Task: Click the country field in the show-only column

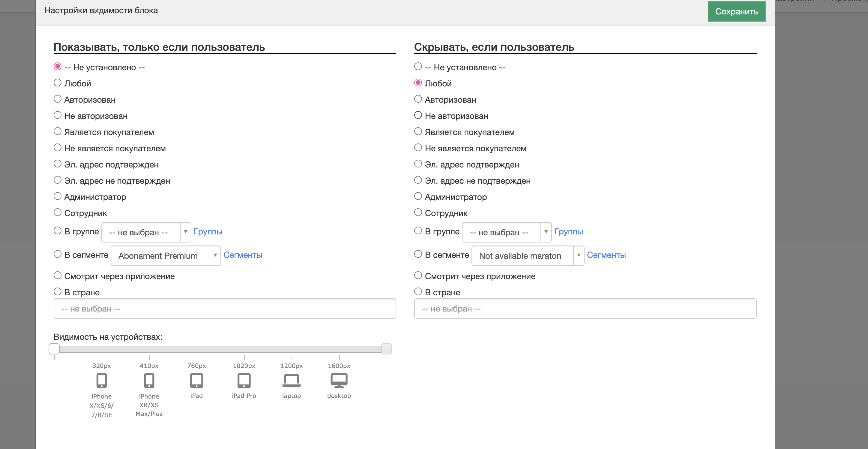Action: [224, 309]
